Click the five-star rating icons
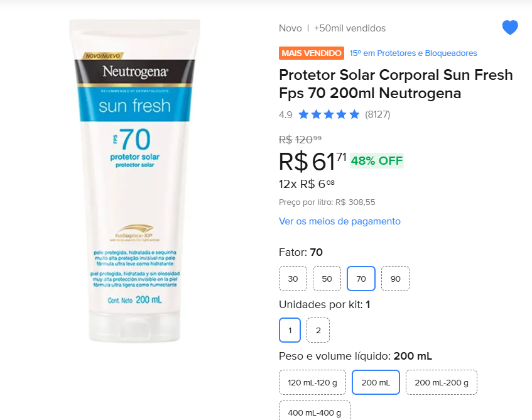Screen dimensions: 532x420 (x=328, y=114)
